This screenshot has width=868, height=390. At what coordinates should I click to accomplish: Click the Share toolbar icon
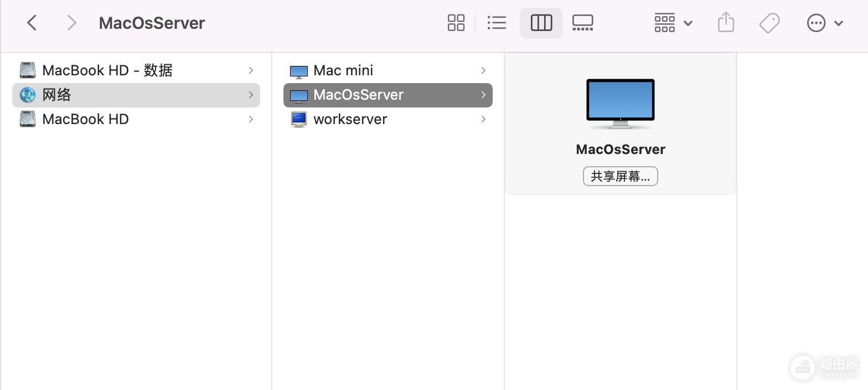pyautogui.click(x=726, y=23)
